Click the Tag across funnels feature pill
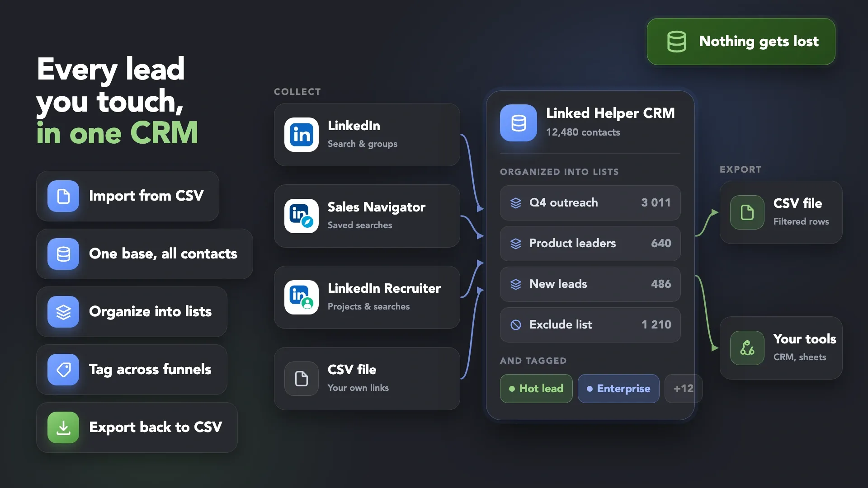868x488 pixels. point(132,370)
